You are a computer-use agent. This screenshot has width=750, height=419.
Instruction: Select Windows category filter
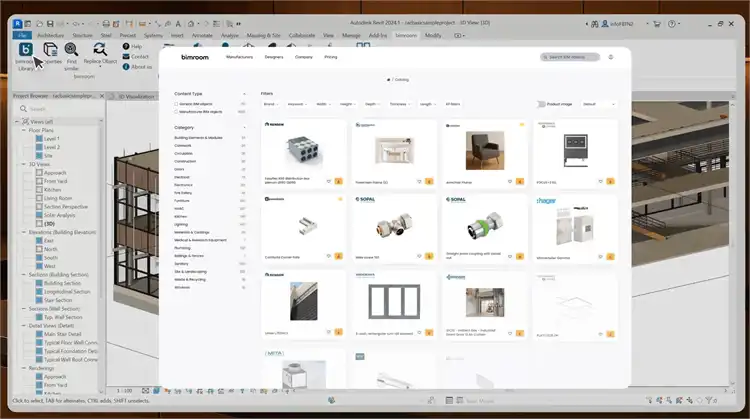(182, 287)
